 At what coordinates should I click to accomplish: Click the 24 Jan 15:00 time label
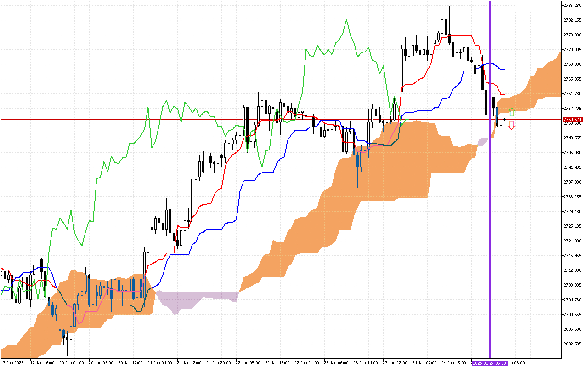(x=454, y=363)
